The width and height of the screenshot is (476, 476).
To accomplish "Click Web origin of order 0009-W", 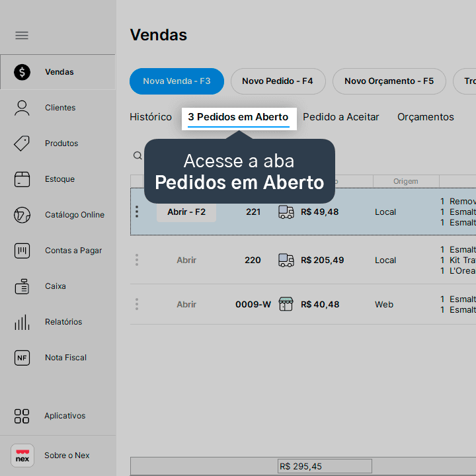I will click(384, 304).
